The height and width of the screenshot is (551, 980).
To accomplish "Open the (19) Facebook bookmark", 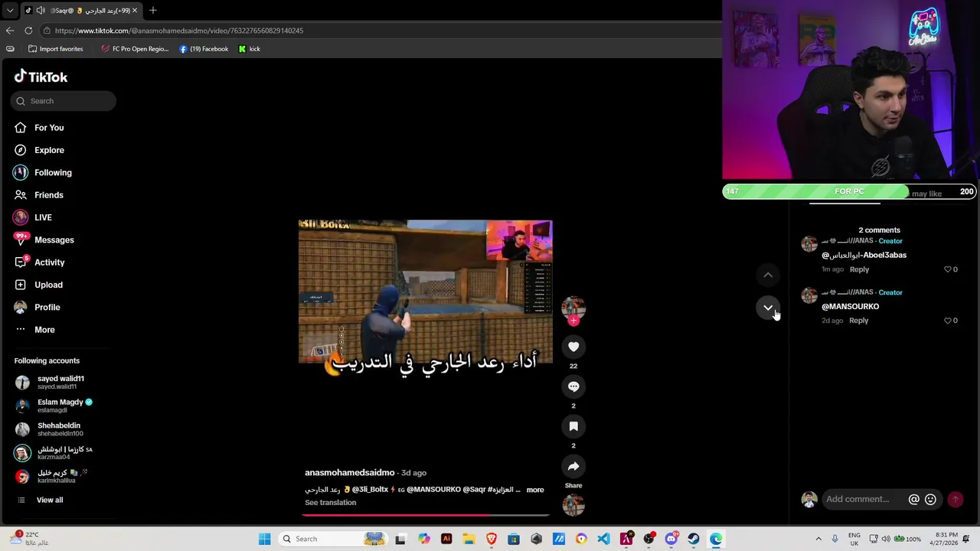I will click(x=204, y=49).
